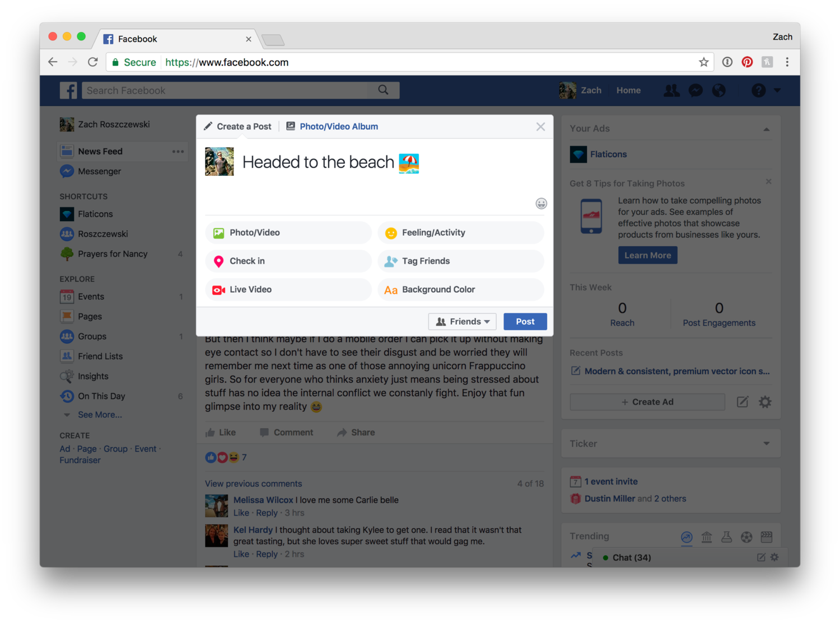Click Comment on the post
The height and width of the screenshot is (624, 840).
(x=286, y=433)
